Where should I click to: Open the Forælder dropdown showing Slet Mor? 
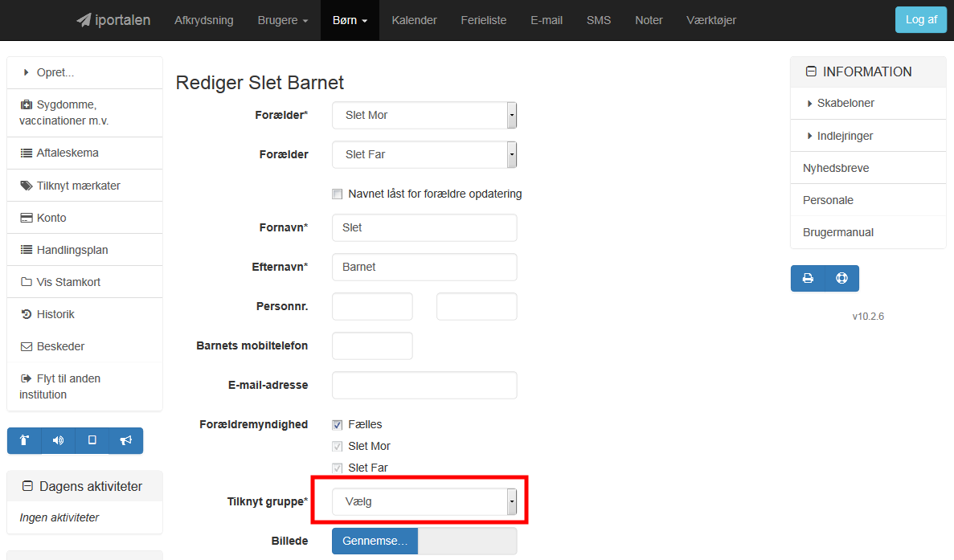tap(424, 115)
